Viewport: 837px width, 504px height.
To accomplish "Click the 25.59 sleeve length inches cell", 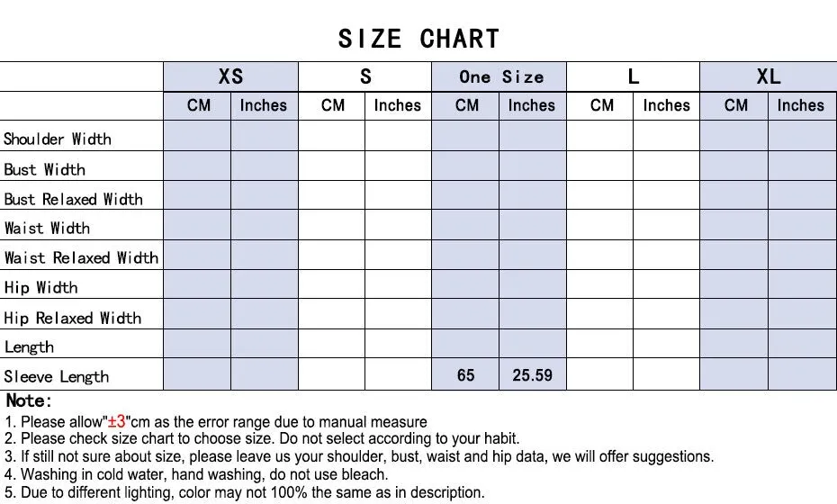I will (532, 374).
